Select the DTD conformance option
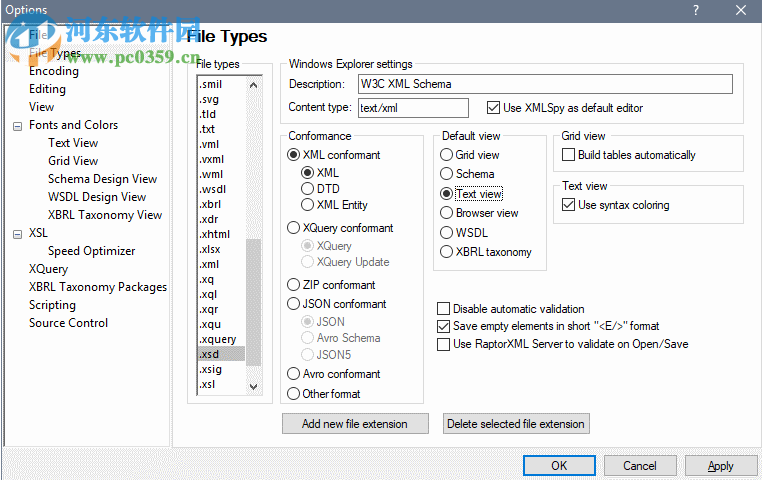 (x=308, y=189)
